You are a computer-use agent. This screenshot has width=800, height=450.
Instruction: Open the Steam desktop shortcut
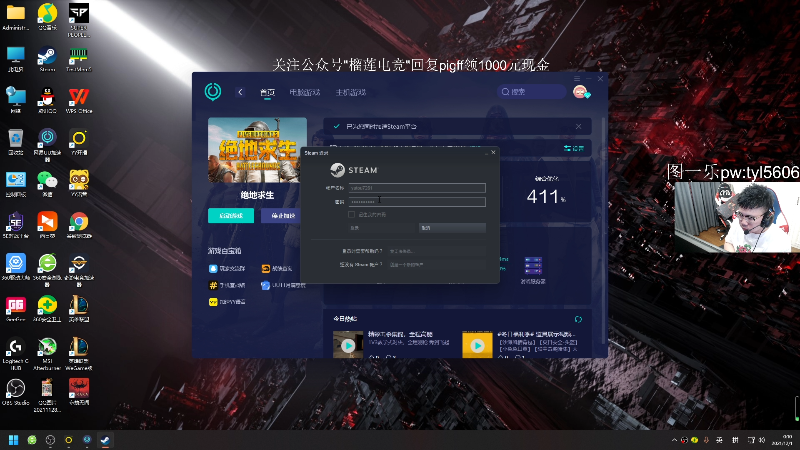pyautogui.click(x=47, y=59)
